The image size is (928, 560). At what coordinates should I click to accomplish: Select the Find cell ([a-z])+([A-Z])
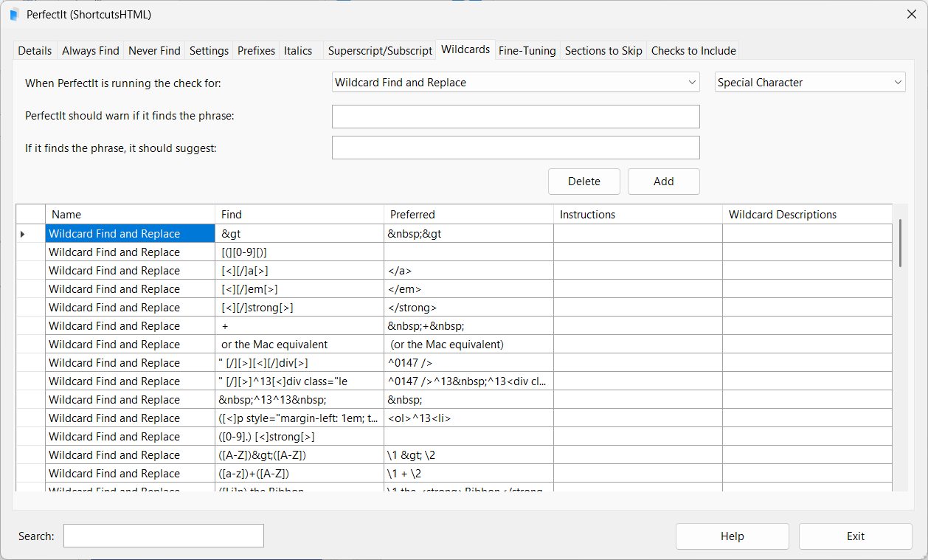pyautogui.click(x=299, y=474)
